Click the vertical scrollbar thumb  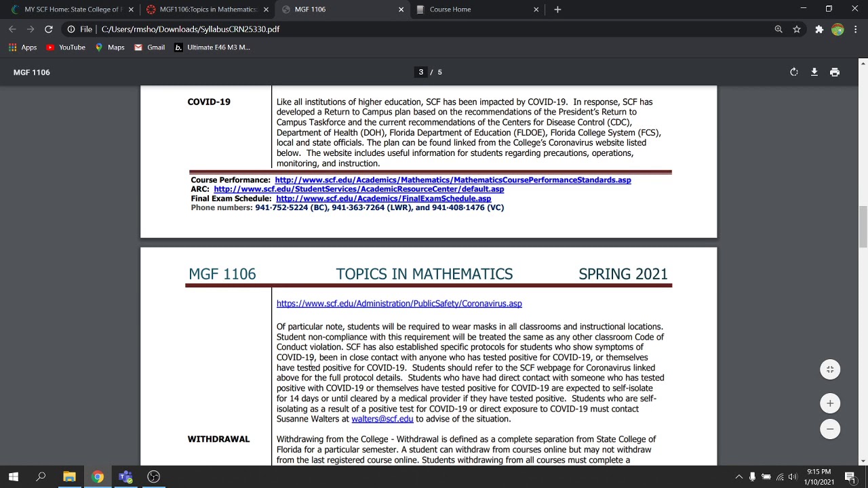point(863,227)
